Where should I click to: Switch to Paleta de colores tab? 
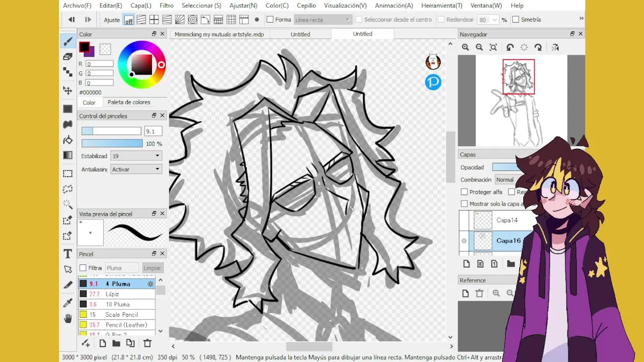click(129, 102)
